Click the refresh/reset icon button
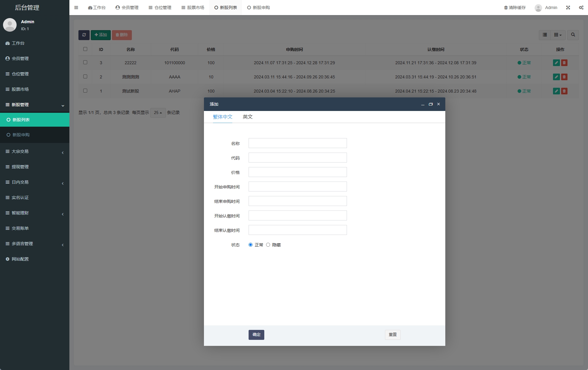The image size is (588, 370). pyautogui.click(x=84, y=35)
